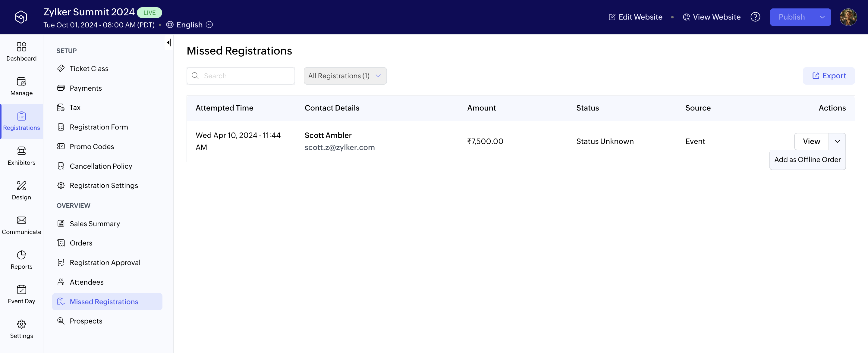Click the Registration Approval icon
868x353 pixels.
click(61, 262)
